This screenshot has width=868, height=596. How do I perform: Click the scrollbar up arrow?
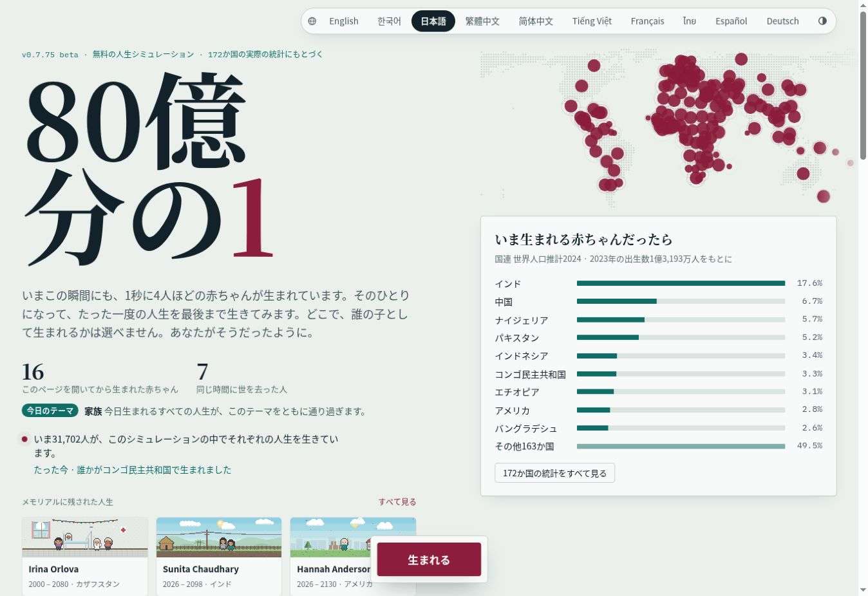[863, 5]
